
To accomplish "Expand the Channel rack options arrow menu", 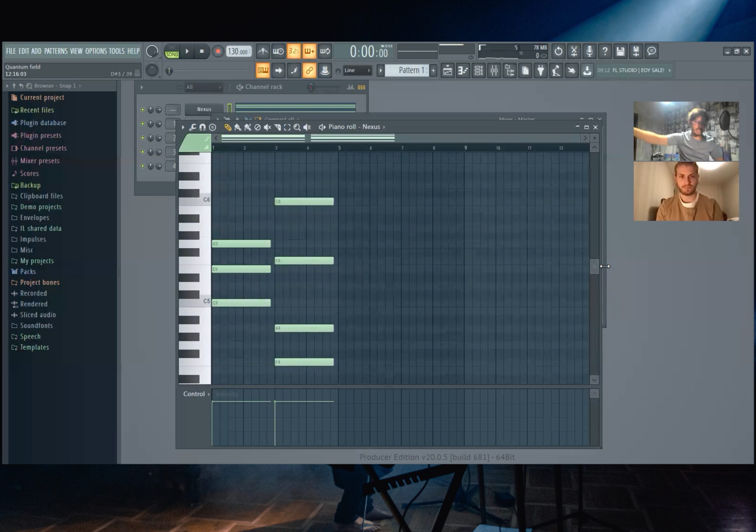I will pyautogui.click(x=142, y=87).
